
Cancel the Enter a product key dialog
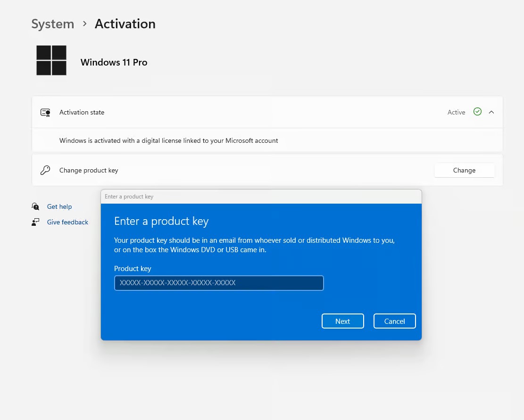click(x=394, y=321)
